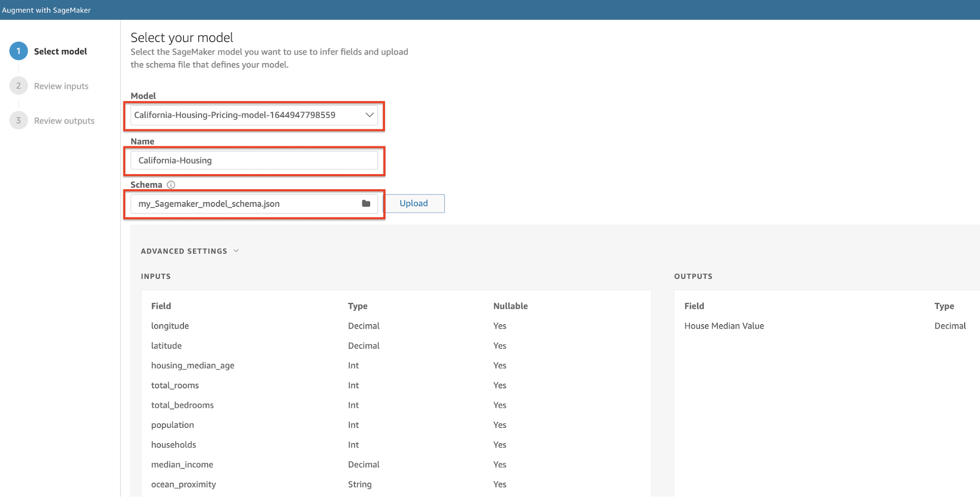Select the longitude field row
980x499 pixels.
[396, 326]
